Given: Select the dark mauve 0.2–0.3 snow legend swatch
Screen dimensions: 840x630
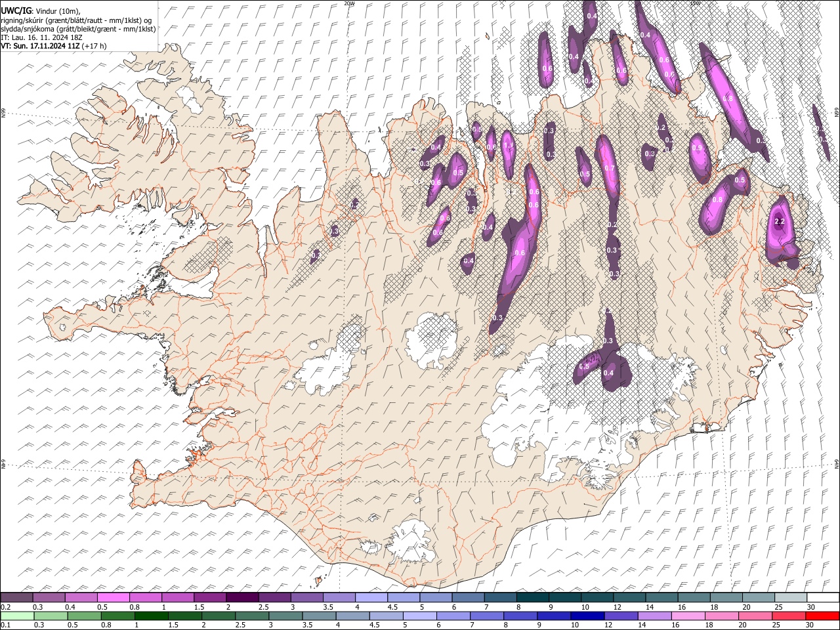Looking at the screenshot, I should [x=16, y=598].
